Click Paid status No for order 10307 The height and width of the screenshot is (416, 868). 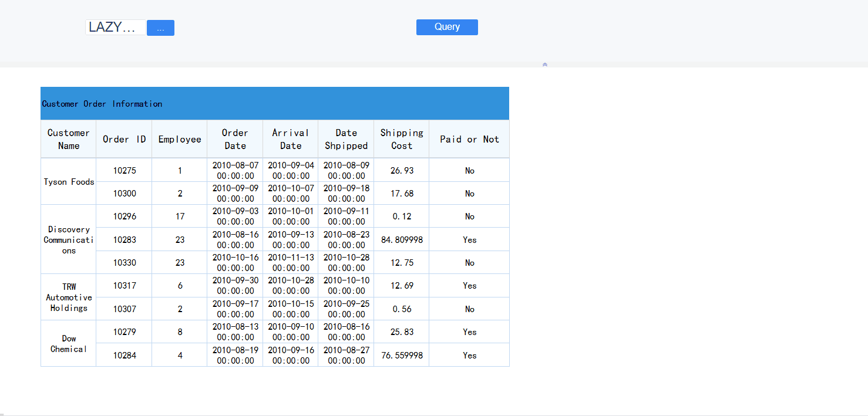pyautogui.click(x=469, y=309)
